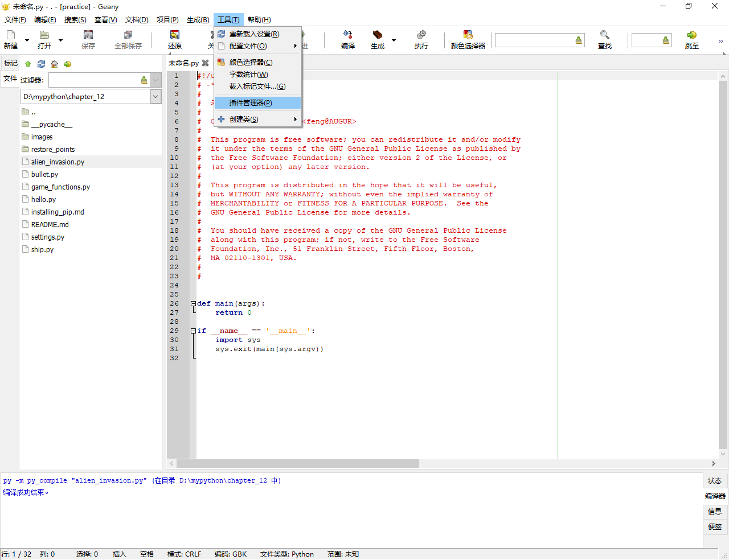Image resolution: width=729 pixels, height=560 pixels.
Task: Switch to the 标记 sidebar tab
Action: 10,63
